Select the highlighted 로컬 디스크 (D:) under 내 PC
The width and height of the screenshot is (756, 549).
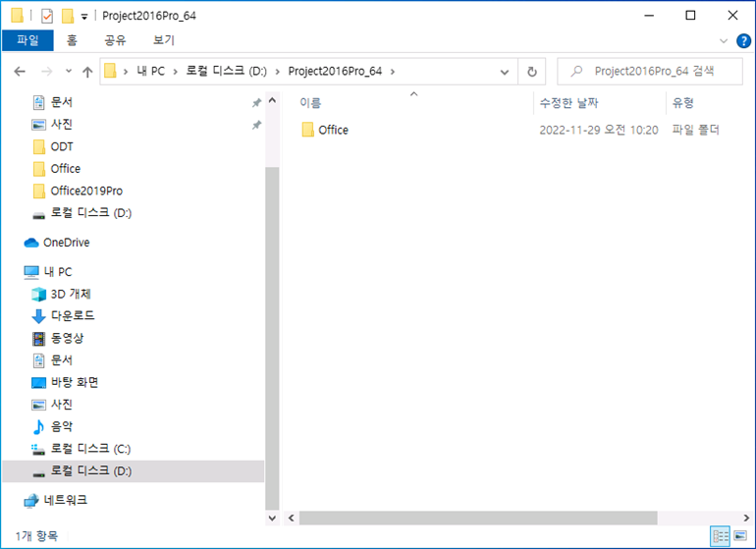(x=134, y=471)
